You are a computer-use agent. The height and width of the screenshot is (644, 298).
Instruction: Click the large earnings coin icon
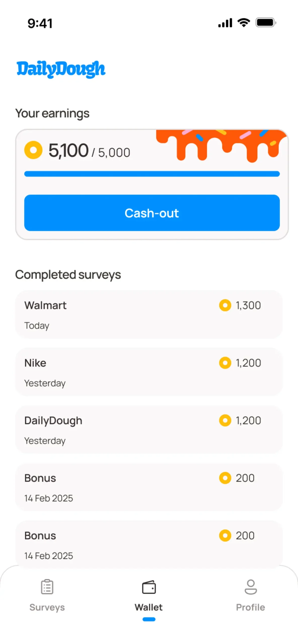coord(33,150)
